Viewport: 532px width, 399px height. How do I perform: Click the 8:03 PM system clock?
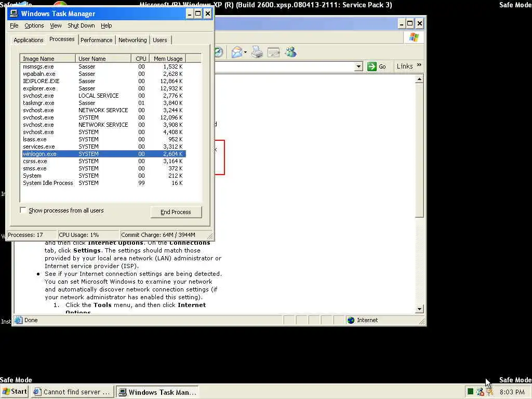(x=512, y=392)
